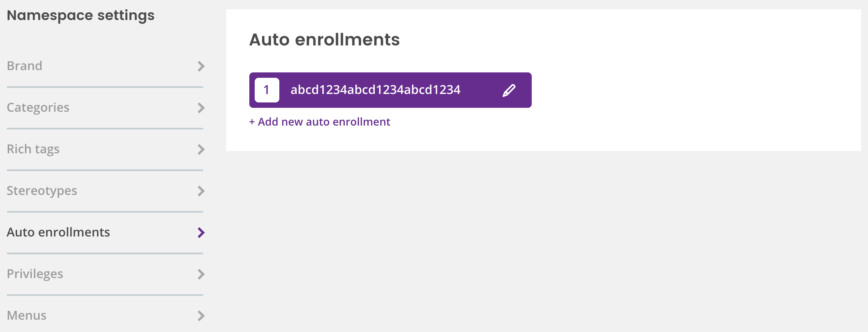868x332 pixels.
Task: Open the Privileges settings section
Action: [x=105, y=274]
